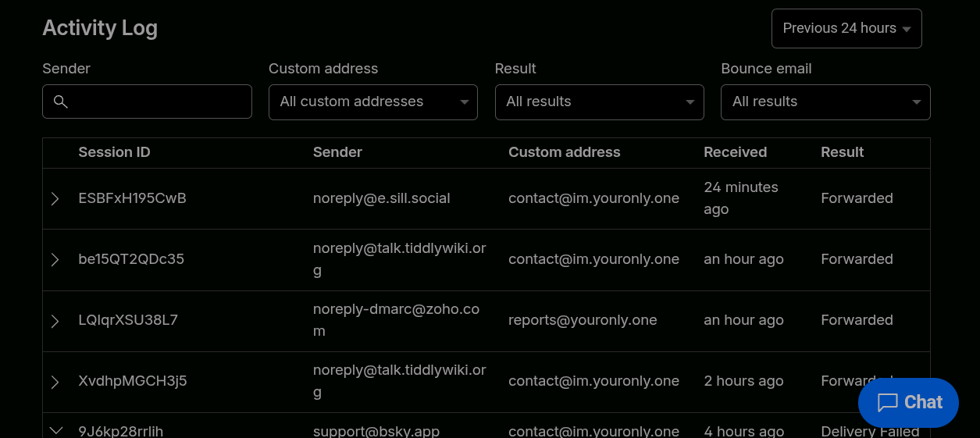Expand session be15QT2QDc35 row
This screenshot has width=980, height=438.
pyautogui.click(x=55, y=260)
